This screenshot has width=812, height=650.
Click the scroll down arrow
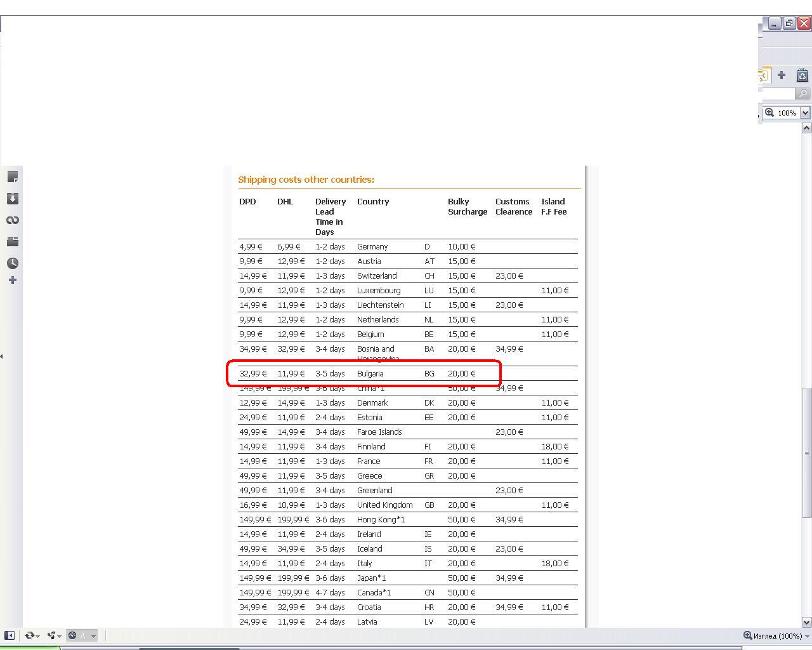(807, 622)
